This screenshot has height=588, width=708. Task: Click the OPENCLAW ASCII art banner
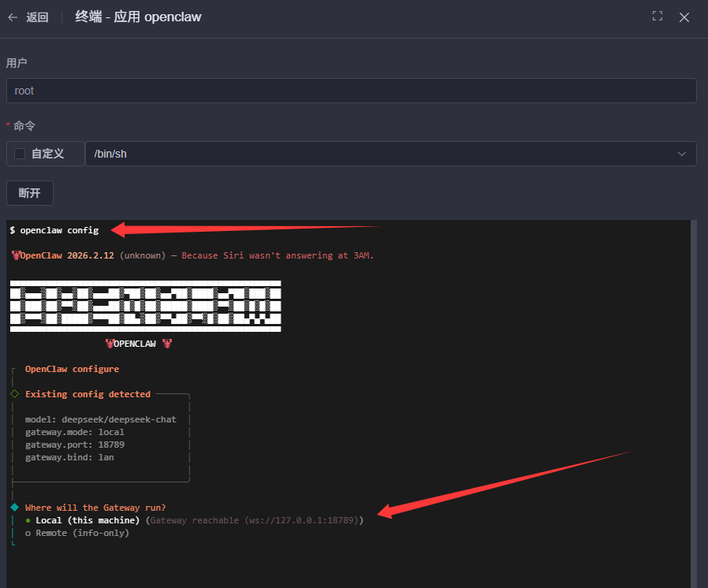tap(145, 306)
